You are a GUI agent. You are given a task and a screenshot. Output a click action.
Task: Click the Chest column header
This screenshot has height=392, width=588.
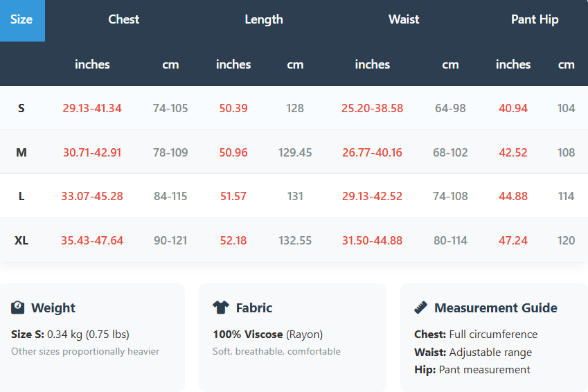click(x=124, y=19)
